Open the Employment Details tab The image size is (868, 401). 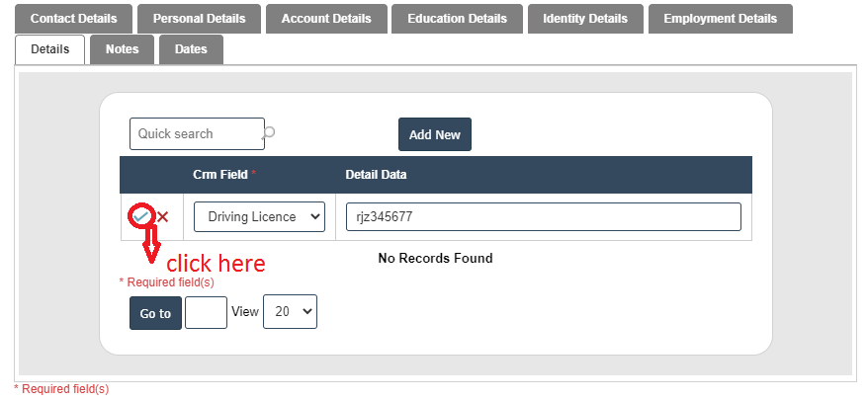point(721,19)
